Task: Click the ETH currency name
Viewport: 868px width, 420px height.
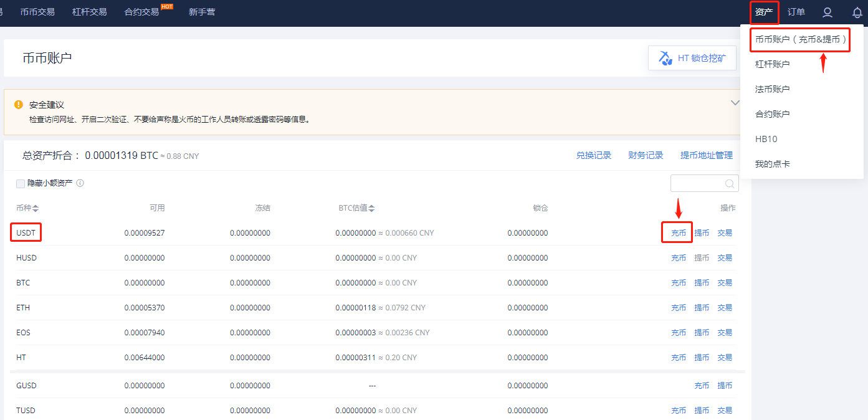Action: pyautogui.click(x=23, y=308)
